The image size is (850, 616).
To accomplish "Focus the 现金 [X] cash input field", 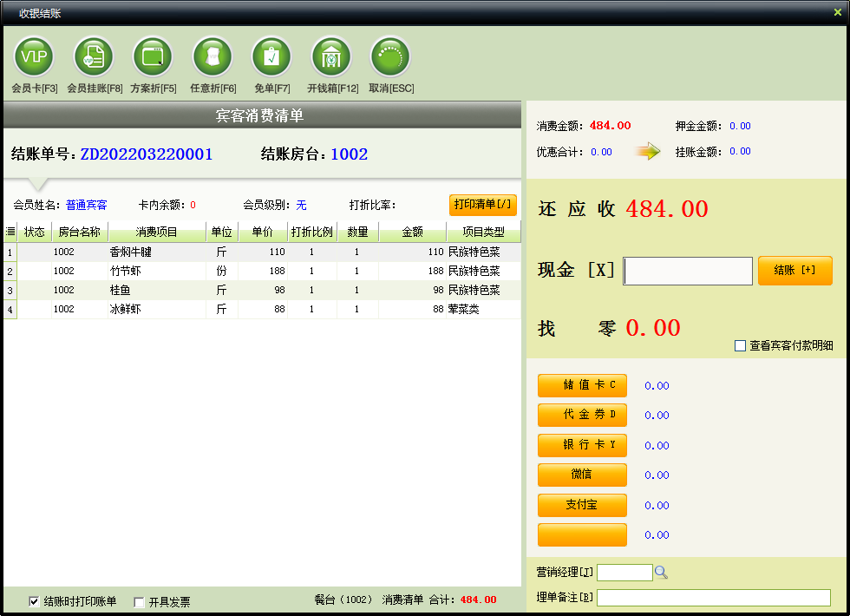I will [x=688, y=271].
